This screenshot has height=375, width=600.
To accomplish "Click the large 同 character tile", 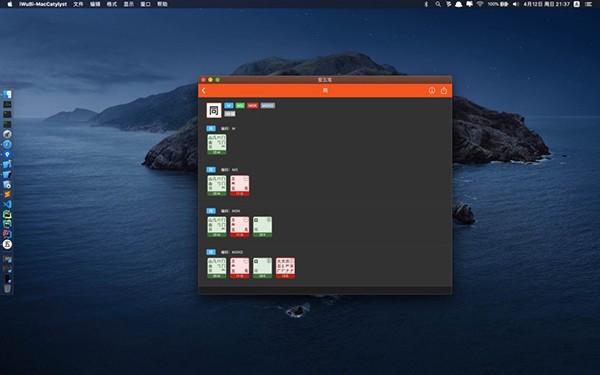I will point(214,110).
